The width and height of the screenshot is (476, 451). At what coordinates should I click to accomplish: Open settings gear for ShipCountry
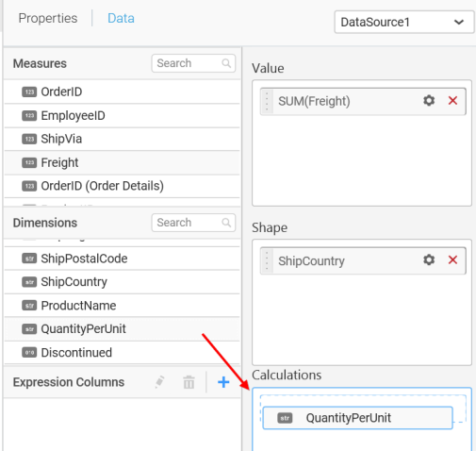(429, 259)
